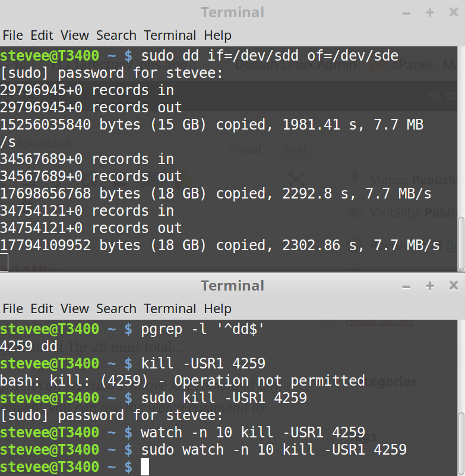
Task: Open Search menu in the pgrep terminal window
Action: 116,308
